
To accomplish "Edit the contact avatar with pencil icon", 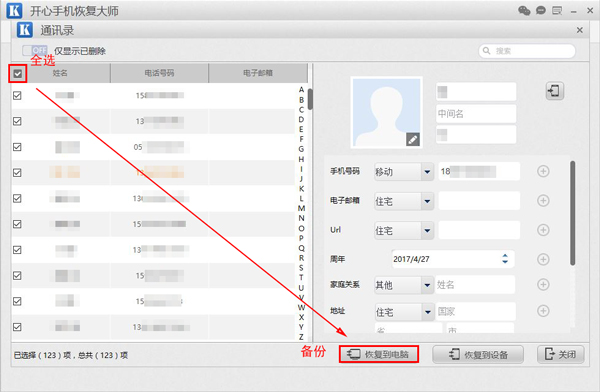I will pyautogui.click(x=412, y=140).
